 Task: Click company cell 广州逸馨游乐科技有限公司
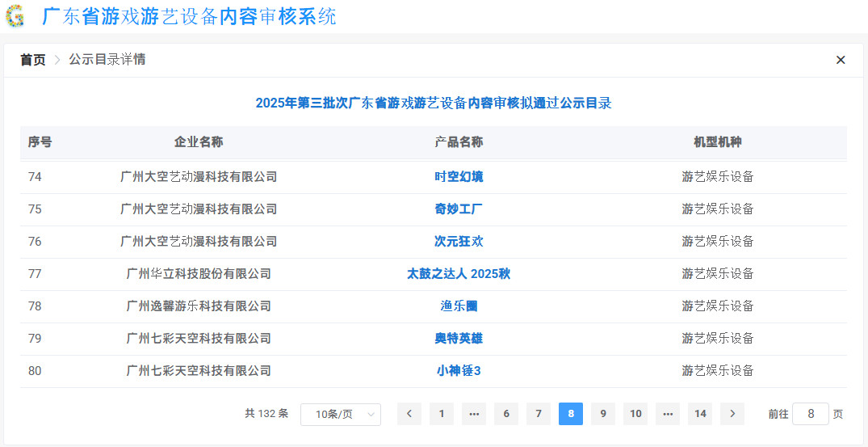click(x=199, y=306)
